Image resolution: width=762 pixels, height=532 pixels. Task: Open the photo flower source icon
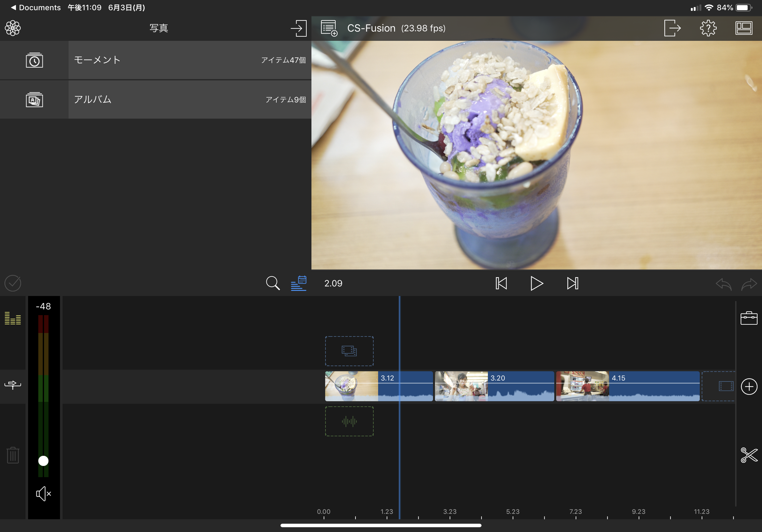[x=13, y=28]
